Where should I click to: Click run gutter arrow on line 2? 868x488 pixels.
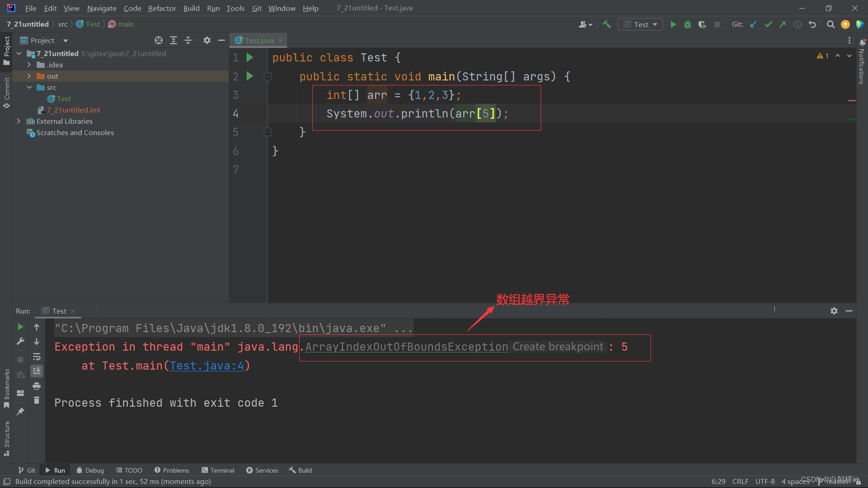(250, 76)
